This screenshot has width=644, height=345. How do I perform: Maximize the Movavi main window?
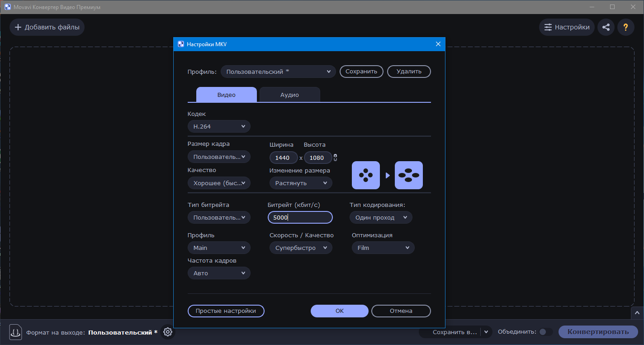tap(612, 7)
